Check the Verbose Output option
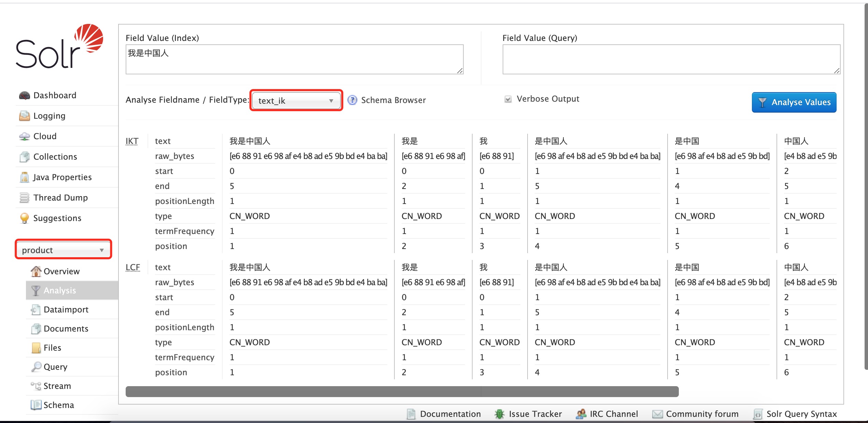The image size is (868, 423). point(506,100)
